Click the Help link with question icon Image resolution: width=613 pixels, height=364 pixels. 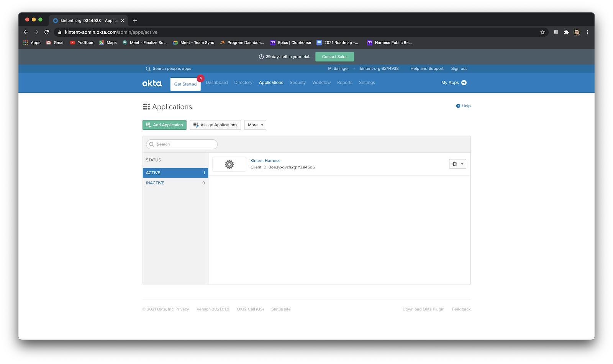(x=463, y=106)
